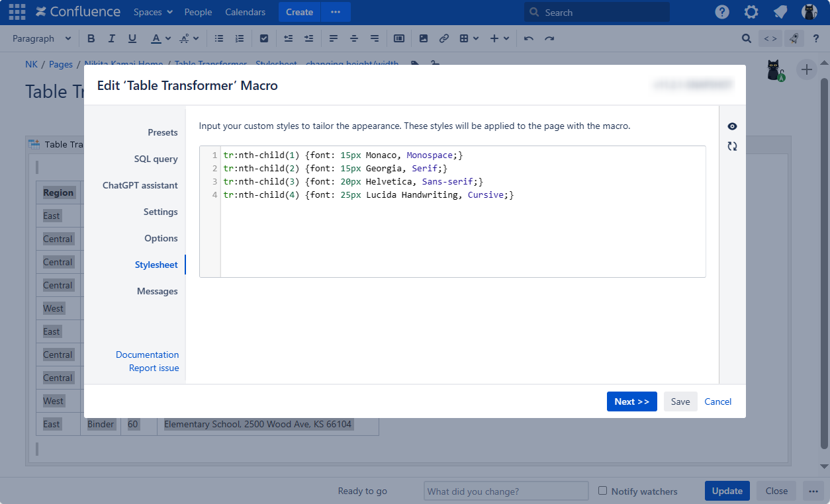830x504 pixels.
Task: Insert a link
Action: [444, 38]
